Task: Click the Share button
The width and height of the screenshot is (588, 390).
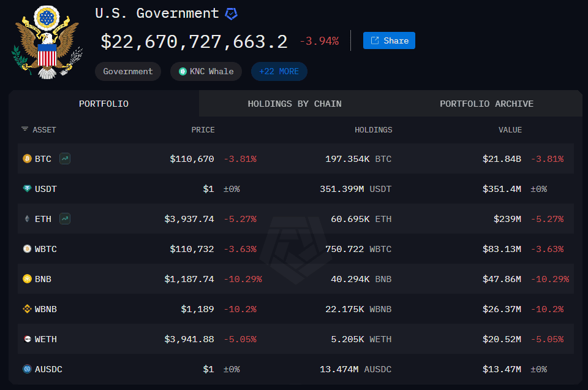Action: click(x=389, y=40)
